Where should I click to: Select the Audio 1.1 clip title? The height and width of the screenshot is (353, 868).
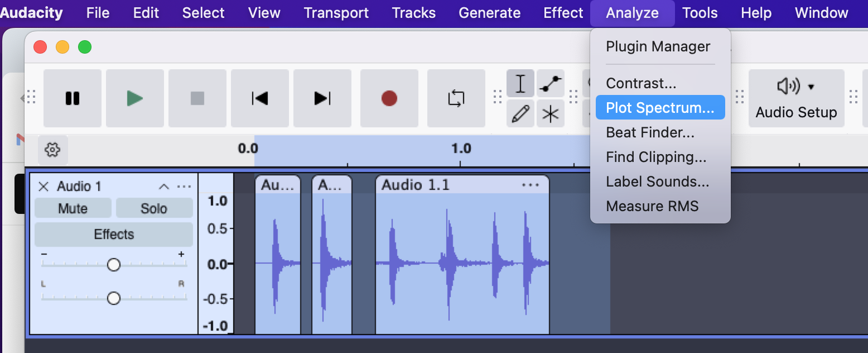tap(415, 185)
